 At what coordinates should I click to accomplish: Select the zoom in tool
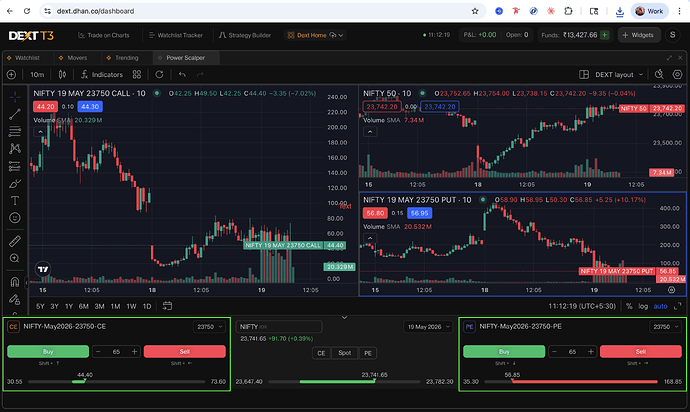[15, 258]
